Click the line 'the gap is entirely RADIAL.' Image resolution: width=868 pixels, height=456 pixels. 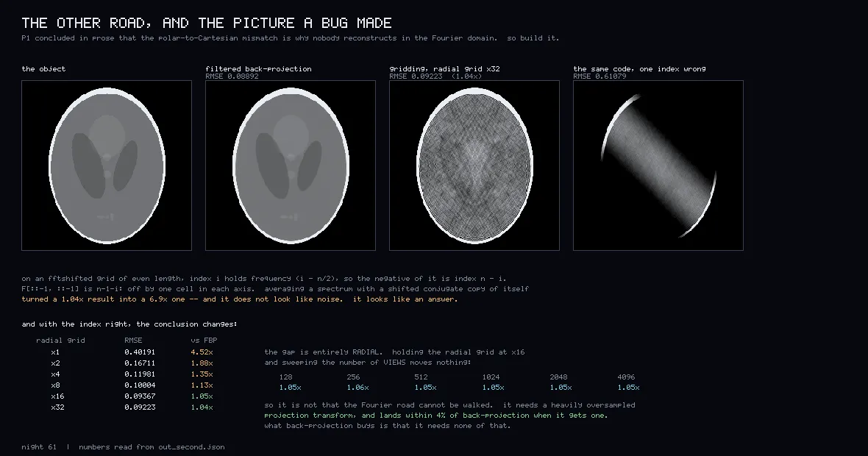click(395, 352)
